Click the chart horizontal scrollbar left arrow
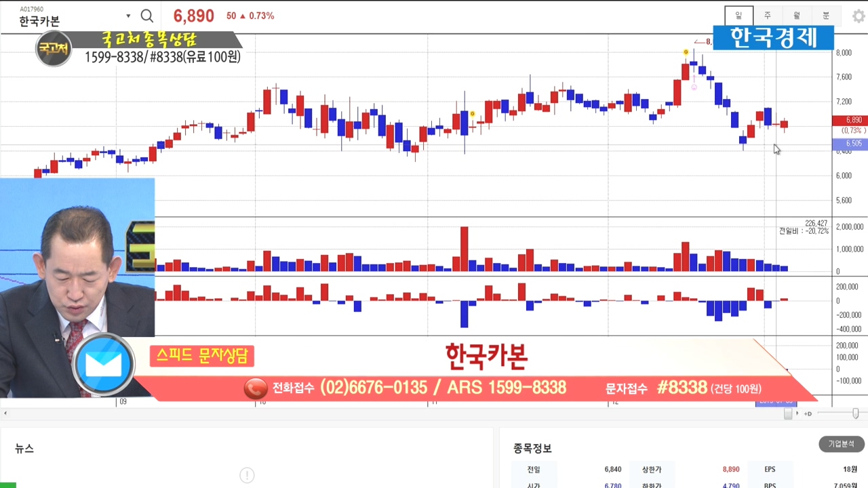Screen dimensions: 868x488 [5, 413]
